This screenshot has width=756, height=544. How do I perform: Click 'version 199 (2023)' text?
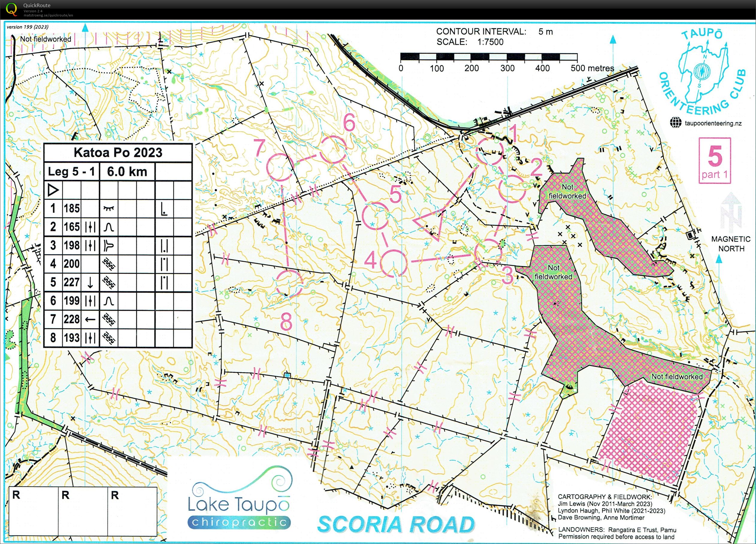[x=28, y=27]
